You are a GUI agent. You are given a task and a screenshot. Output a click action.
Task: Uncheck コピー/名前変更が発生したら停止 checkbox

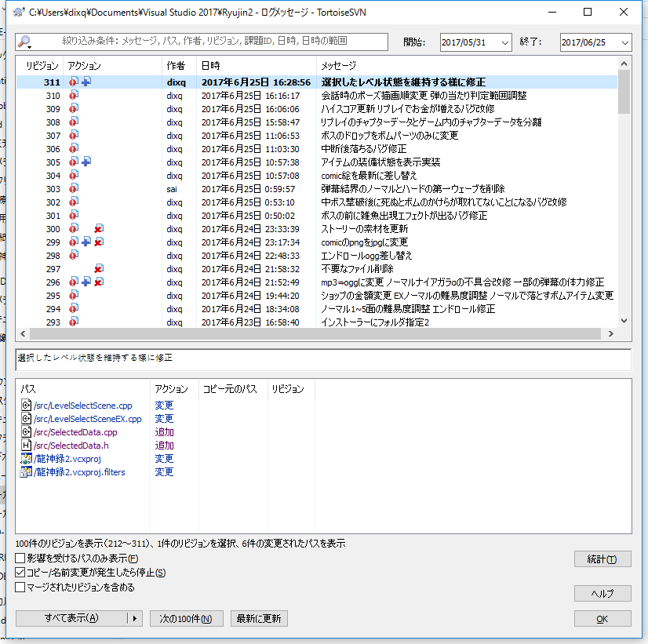(x=21, y=573)
